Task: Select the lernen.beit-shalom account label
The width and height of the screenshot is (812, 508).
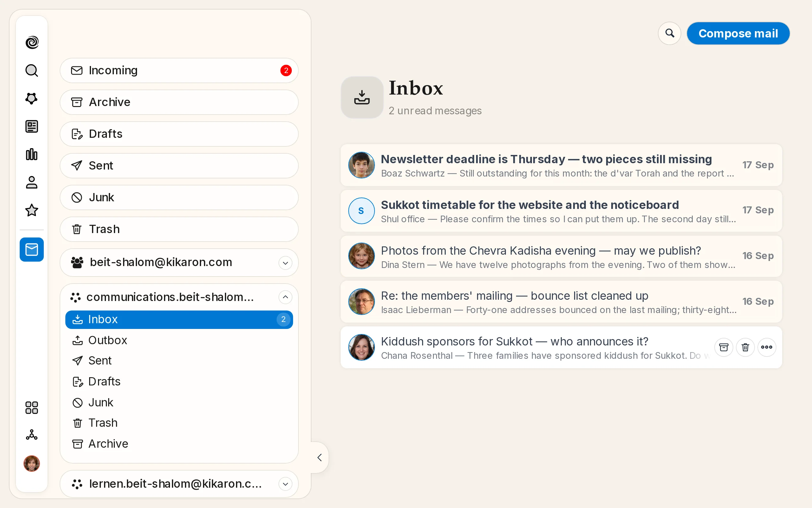Action: [x=175, y=484]
